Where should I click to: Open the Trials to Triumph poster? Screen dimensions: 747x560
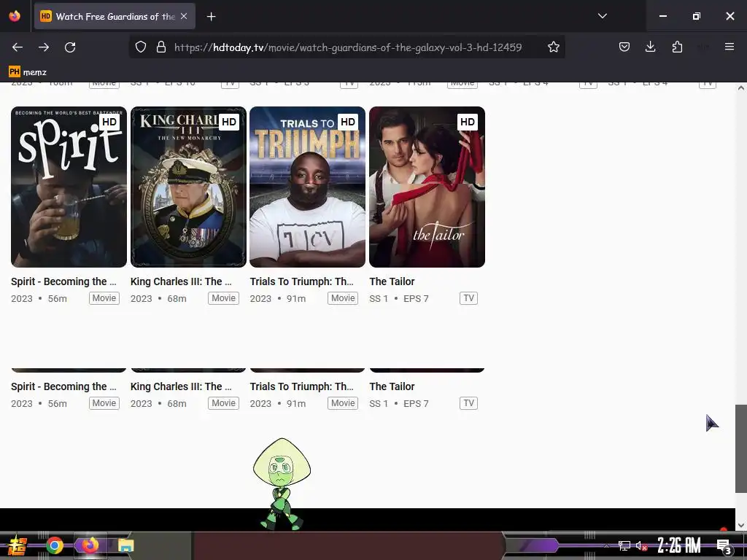308,187
